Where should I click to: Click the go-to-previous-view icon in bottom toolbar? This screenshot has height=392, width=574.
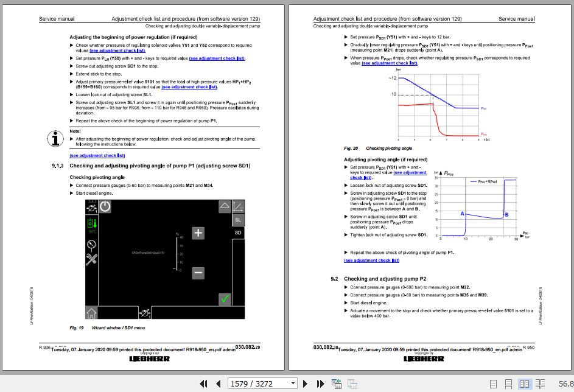(337, 383)
